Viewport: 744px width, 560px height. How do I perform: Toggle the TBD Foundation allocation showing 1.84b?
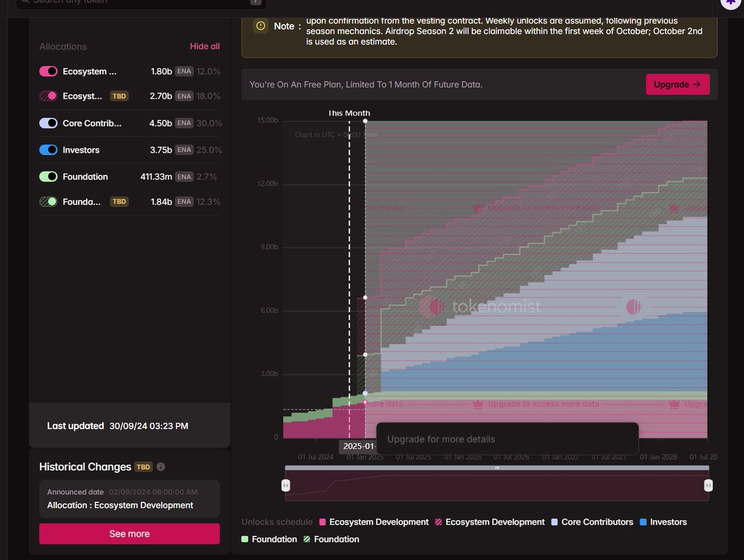click(48, 202)
